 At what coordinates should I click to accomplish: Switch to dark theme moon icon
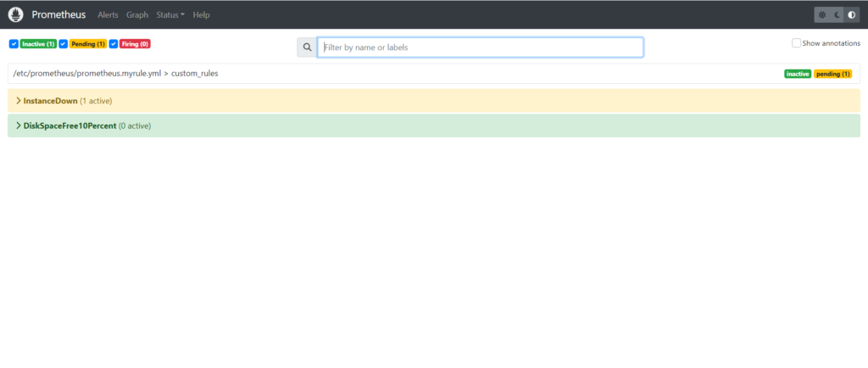pos(837,15)
